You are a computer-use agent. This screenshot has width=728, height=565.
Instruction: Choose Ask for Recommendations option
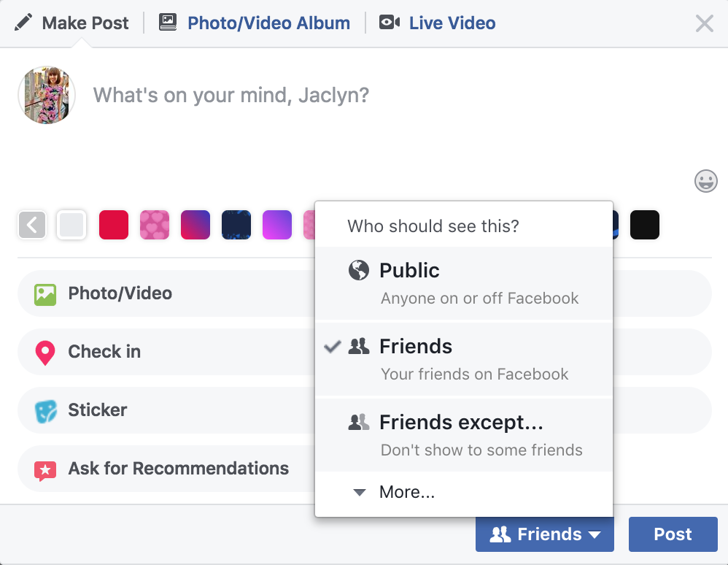pyautogui.click(x=167, y=469)
